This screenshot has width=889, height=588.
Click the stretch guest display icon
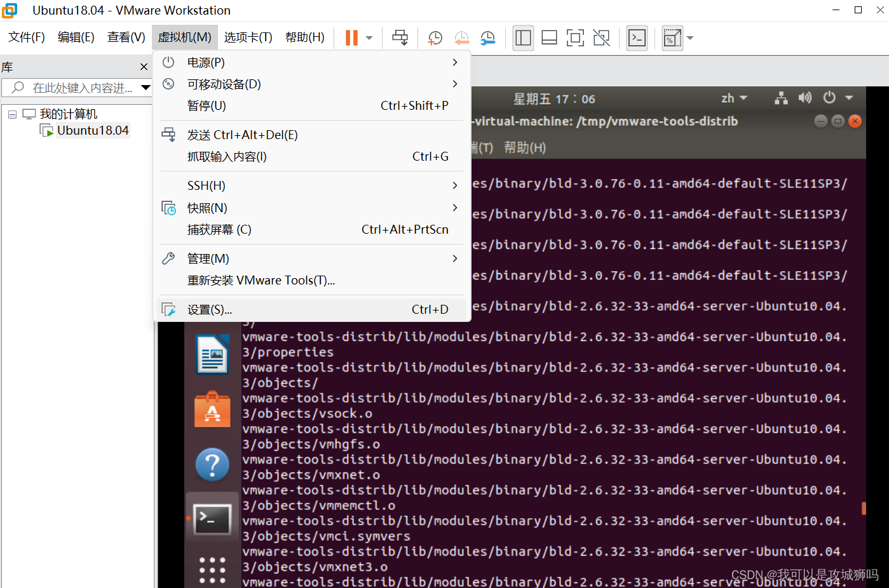[x=672, y=38]
